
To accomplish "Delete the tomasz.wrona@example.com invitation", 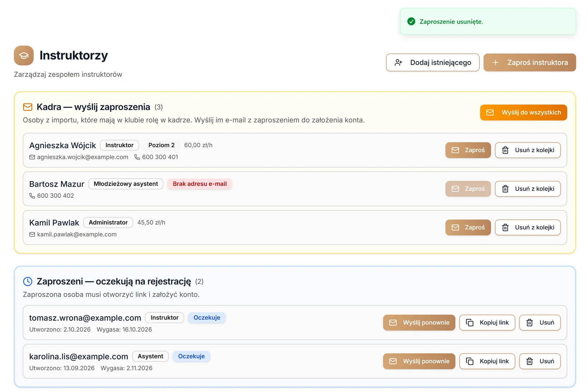I will [540, 322].
